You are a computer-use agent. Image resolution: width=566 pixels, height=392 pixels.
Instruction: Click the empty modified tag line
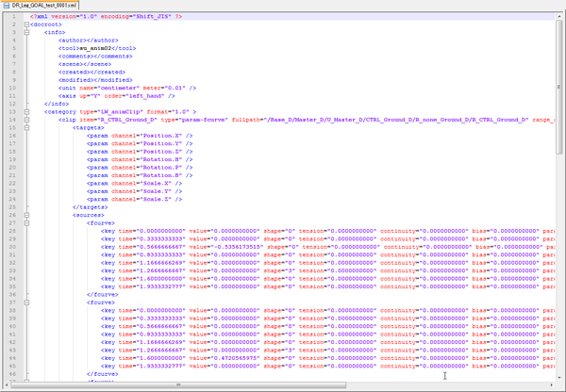pos(95,80)
